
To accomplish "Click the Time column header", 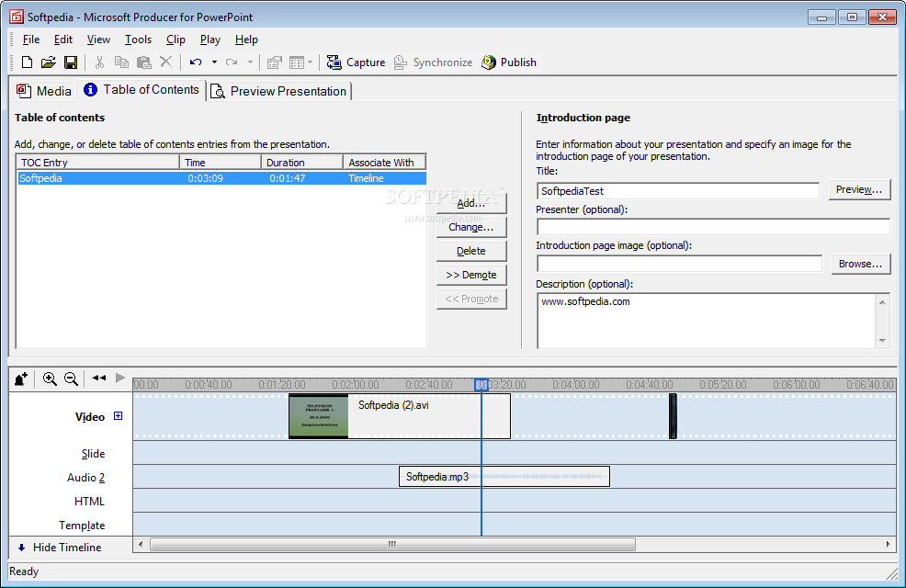I will [221, 163].
